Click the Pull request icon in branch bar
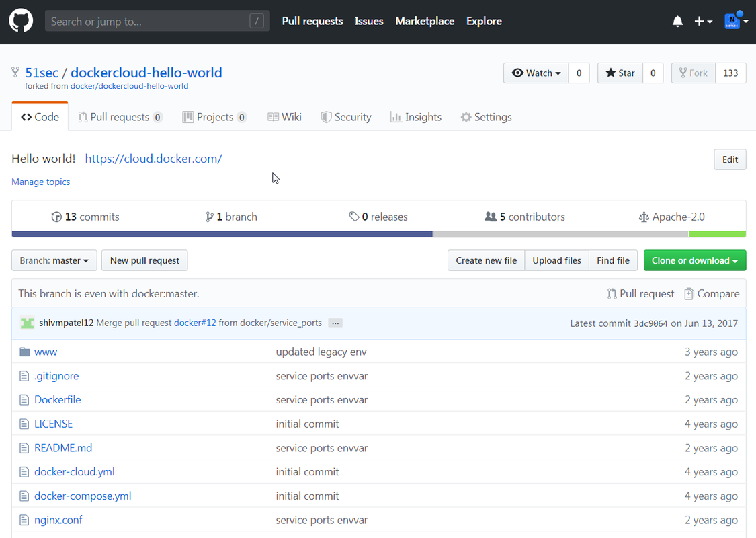The image size is (756, 538). coord(612,293)
